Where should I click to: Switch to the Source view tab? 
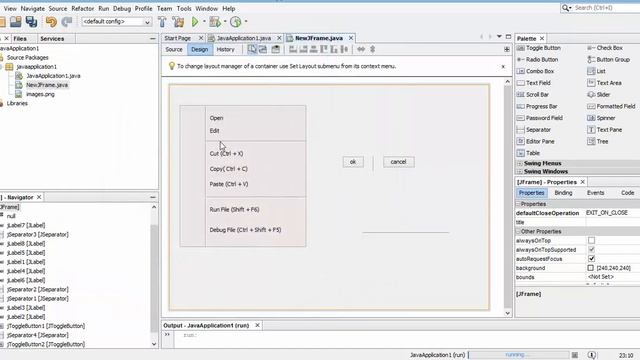[x=174, y=49]
